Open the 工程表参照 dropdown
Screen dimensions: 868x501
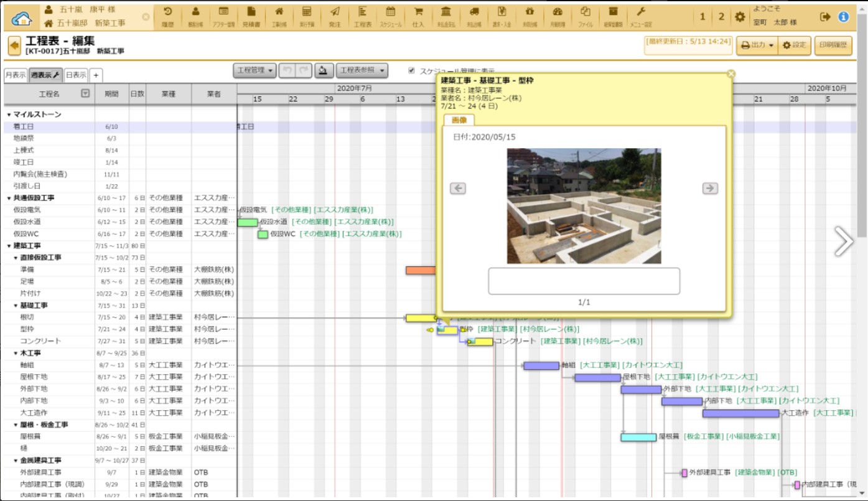tap(362, 70)
